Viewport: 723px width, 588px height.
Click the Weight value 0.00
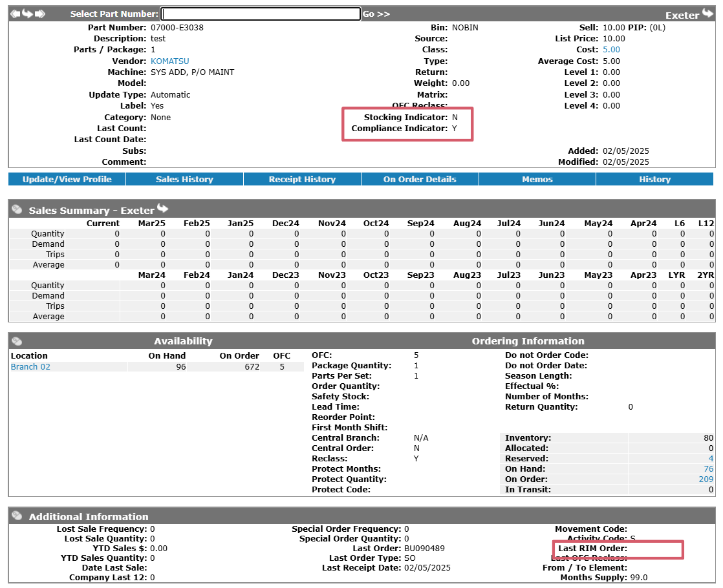coord(460,83)
